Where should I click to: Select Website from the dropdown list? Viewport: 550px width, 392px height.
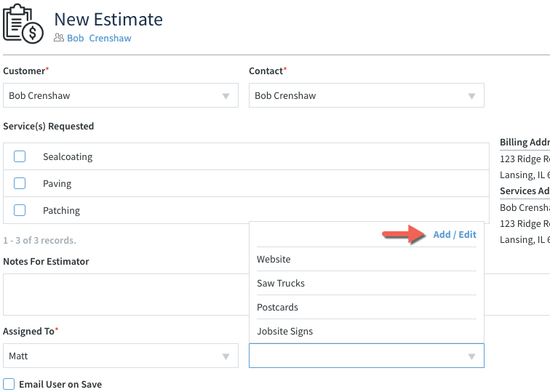pos(274,259)
